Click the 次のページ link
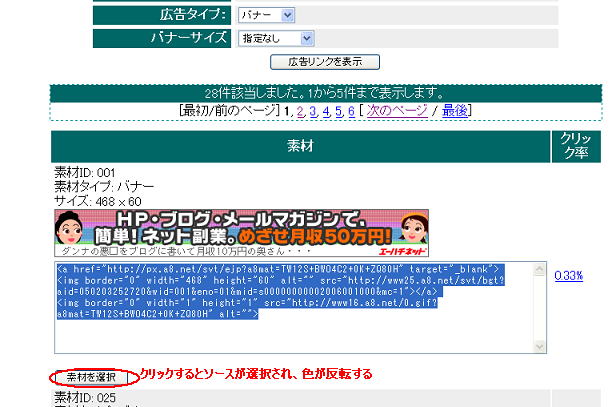The height and width of the screenshot is (407, 616). [x=392, y=110]
